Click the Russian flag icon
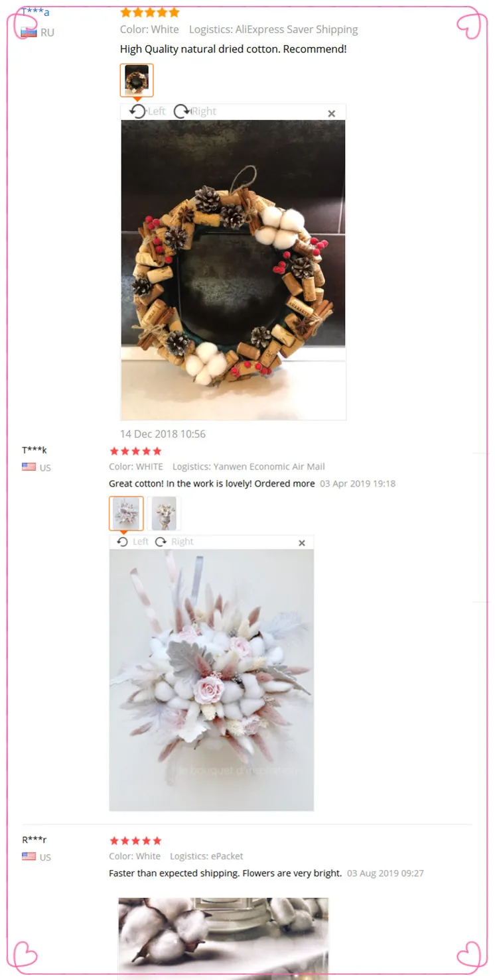This screenshot has height=980, width=495. [29, 32]
